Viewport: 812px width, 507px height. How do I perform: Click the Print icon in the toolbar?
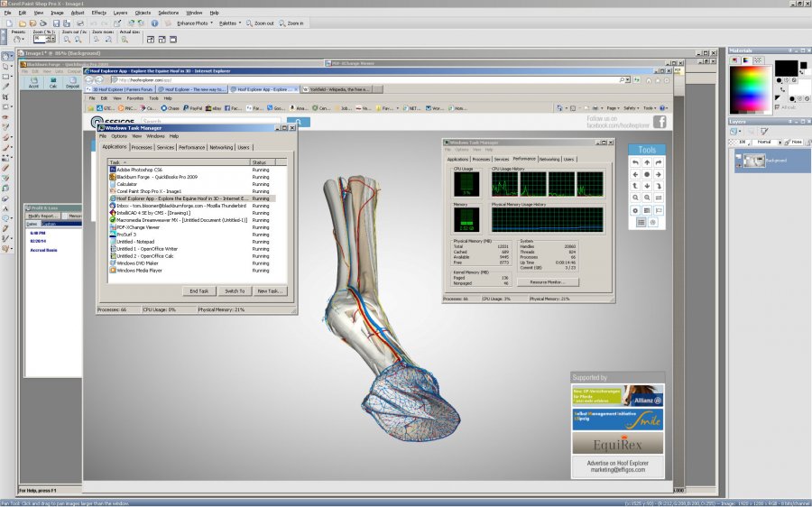79,23
